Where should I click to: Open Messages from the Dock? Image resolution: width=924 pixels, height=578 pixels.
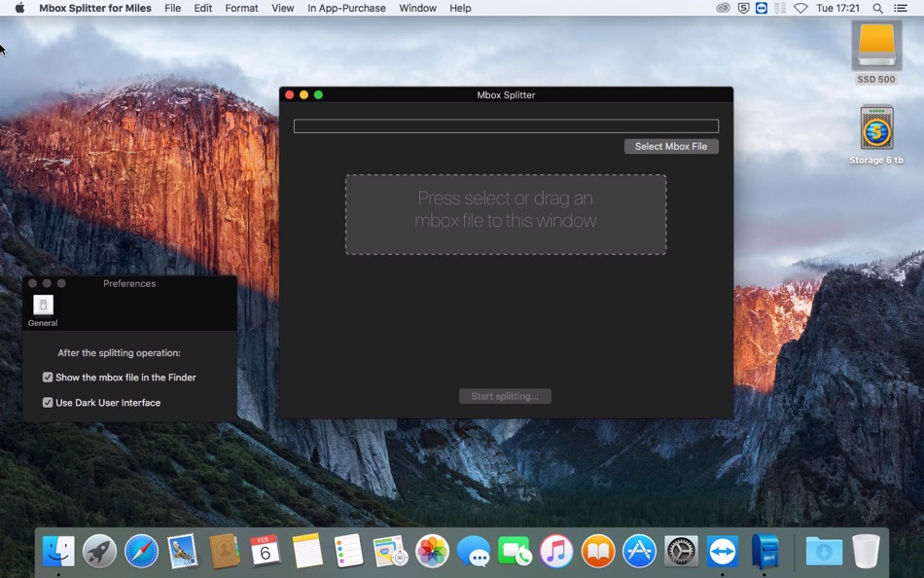click(474, 551)
